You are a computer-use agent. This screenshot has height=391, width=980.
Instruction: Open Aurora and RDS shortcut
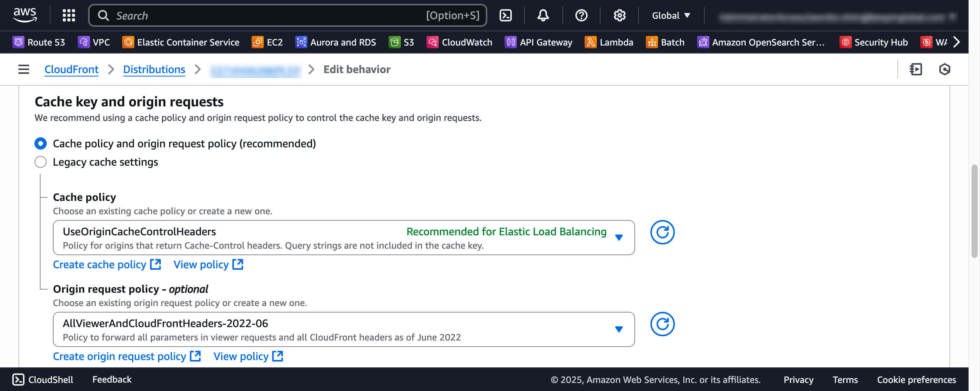(336, 42)
